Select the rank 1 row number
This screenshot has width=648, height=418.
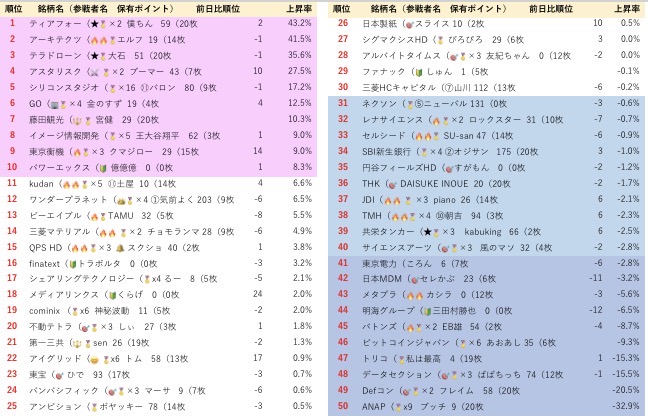point(12,23)
